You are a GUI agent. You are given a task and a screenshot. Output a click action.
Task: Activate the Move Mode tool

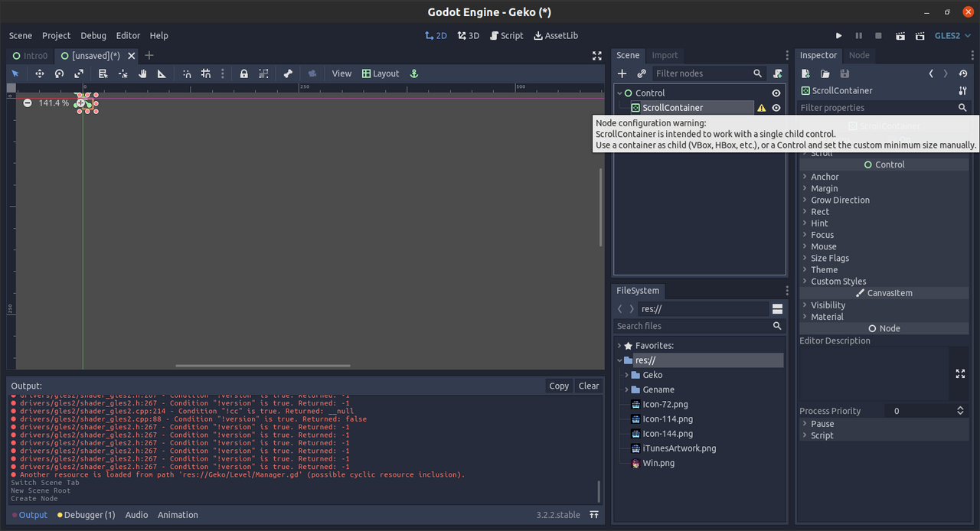pos(40,73)
